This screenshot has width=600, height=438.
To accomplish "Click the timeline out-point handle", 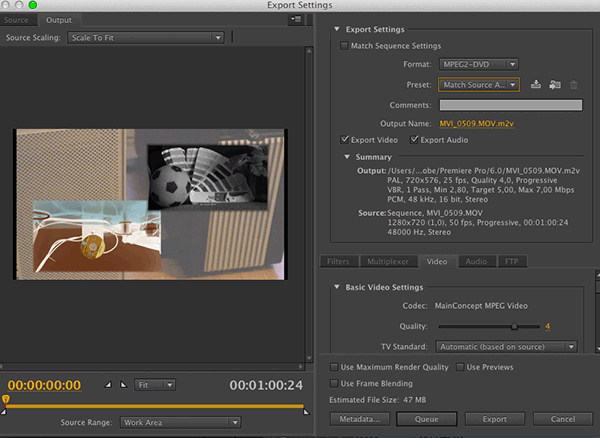I will coord(306,412).
